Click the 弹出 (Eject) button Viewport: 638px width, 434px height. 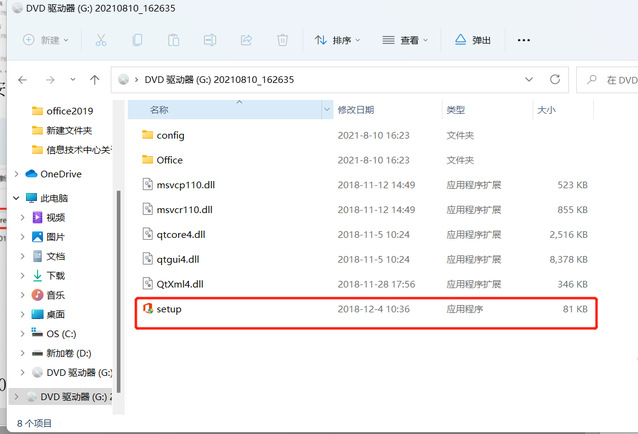pyautogui.click(x=472, y=41)
